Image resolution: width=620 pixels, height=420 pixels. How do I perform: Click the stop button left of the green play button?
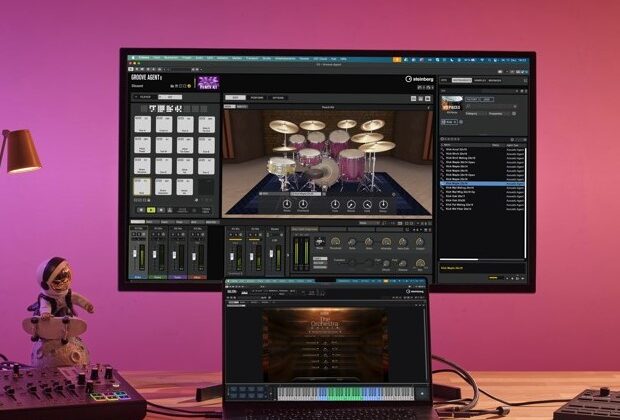(141, 210)
